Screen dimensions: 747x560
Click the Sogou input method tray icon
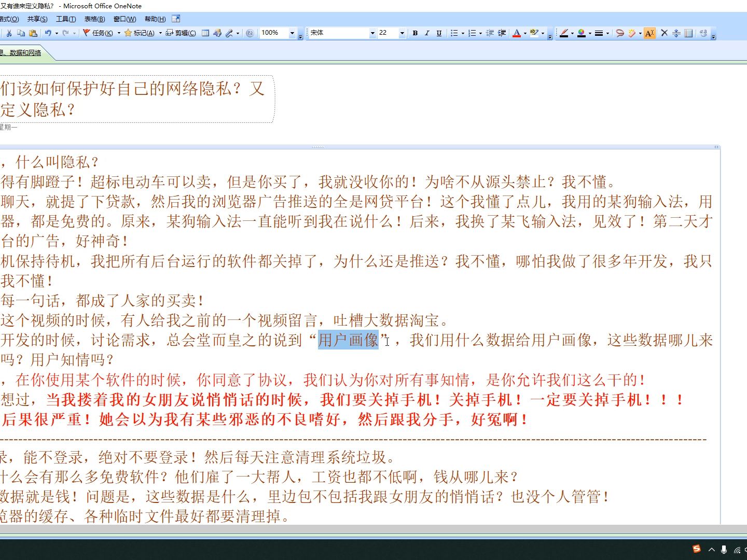click(697, 549)
